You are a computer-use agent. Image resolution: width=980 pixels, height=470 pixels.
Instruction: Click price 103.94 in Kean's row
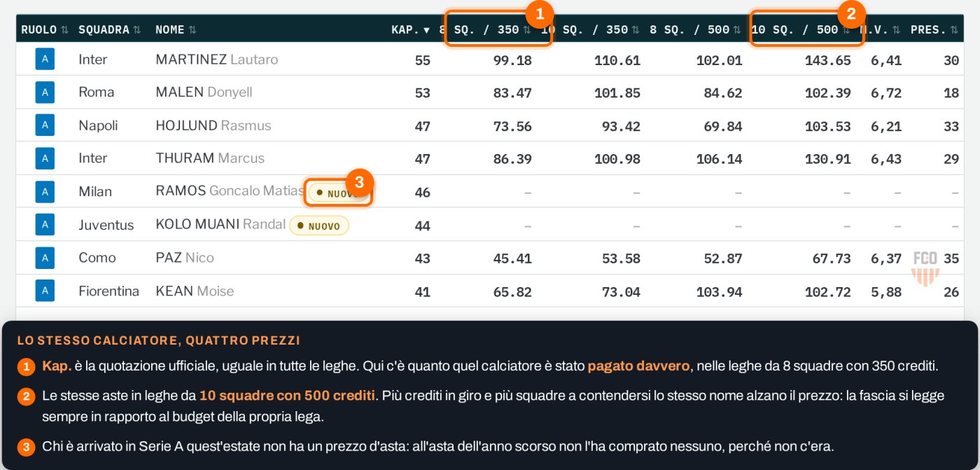click(x=719, y=291)
